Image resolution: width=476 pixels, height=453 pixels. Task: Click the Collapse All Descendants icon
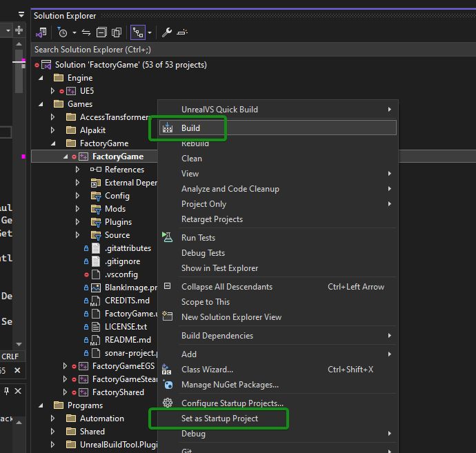coord(167,286)
